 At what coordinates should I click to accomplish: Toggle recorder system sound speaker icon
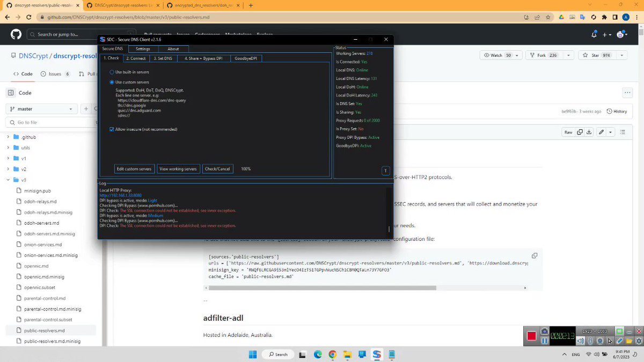[581, 341]
